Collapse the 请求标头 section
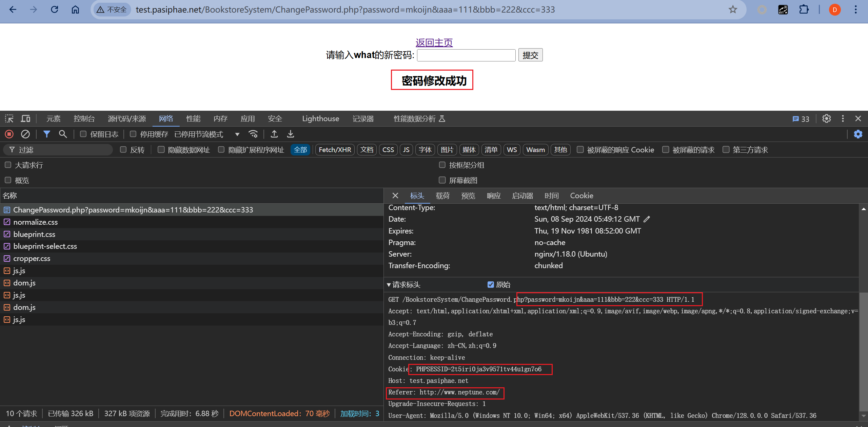Viewport: 868px width, 427px height. 389,285
